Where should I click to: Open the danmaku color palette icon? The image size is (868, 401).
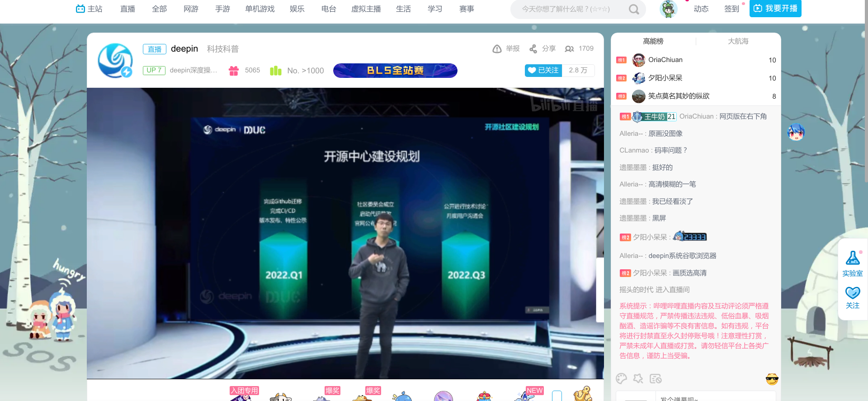[622, 378]
